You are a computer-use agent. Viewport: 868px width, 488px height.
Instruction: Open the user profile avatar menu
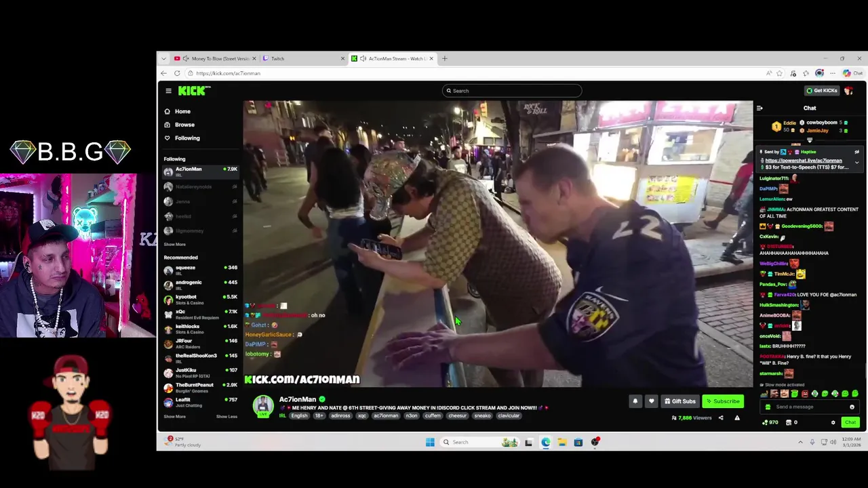click(849, 91)
